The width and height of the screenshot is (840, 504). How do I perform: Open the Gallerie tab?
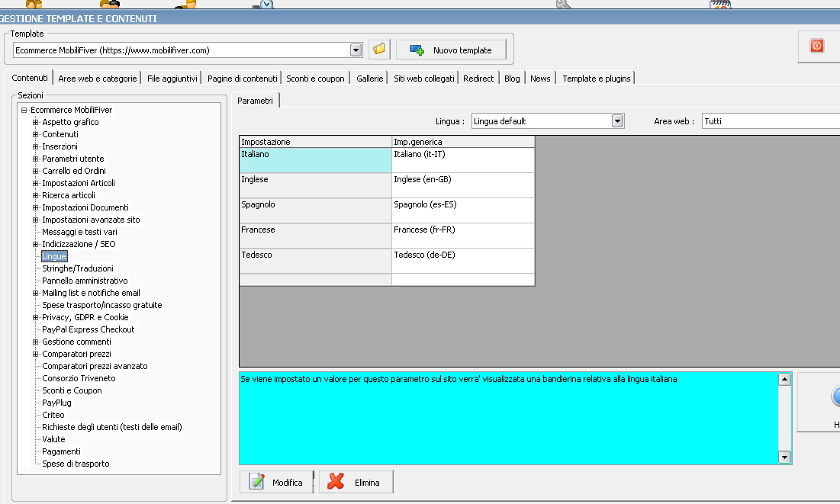369,79
